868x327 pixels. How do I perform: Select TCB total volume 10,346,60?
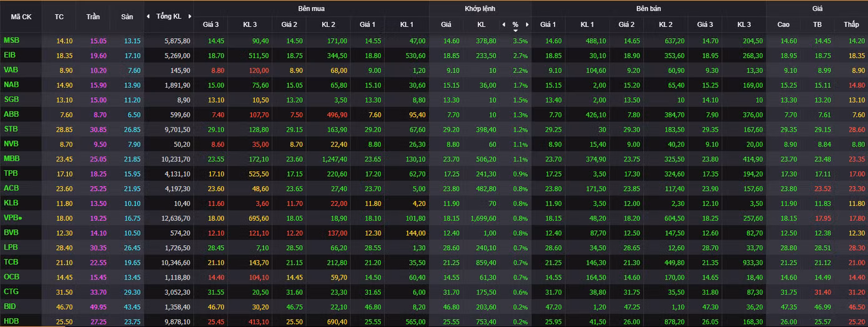point(175,263)
